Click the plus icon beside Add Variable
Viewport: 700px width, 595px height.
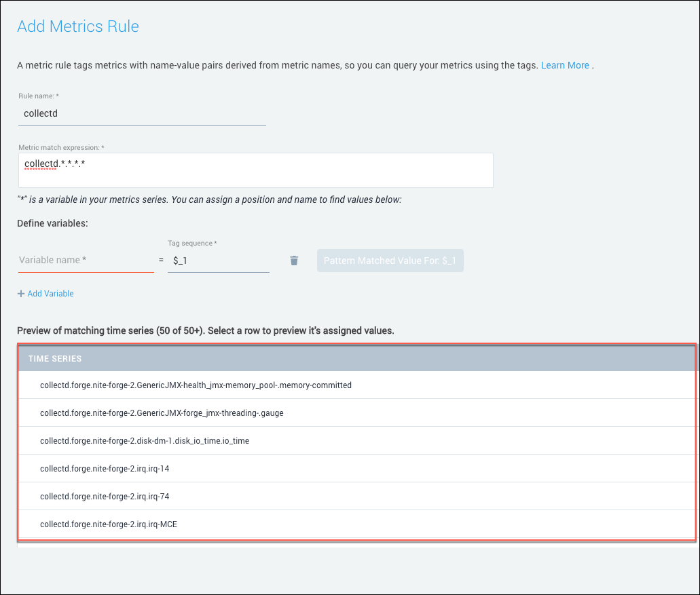[x=21, y=294]
